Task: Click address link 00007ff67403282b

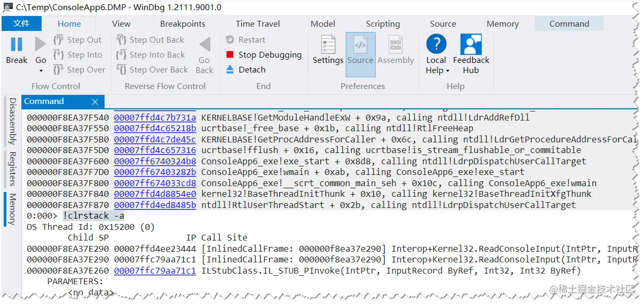Action: 155,172
